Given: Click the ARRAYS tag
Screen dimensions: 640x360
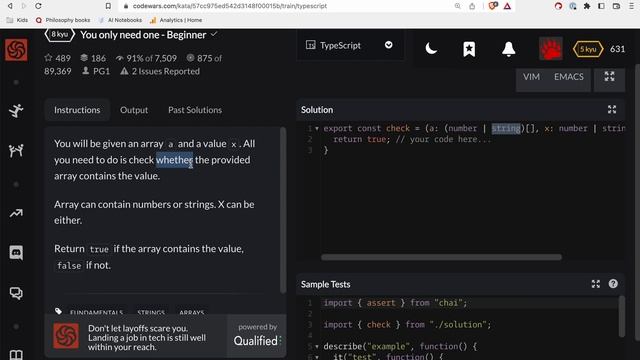Looking at the screenshot, I should [x=192, y=313].
